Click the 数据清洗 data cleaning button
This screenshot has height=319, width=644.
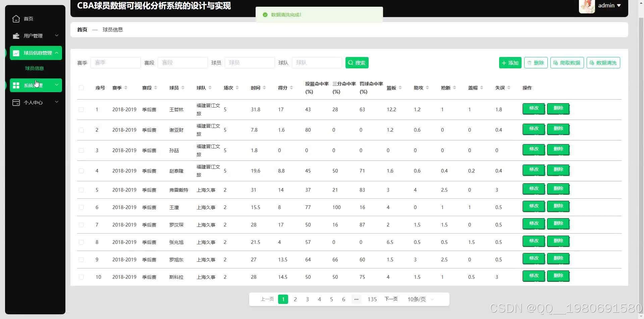pyautogui.click(x=603, y=63)
